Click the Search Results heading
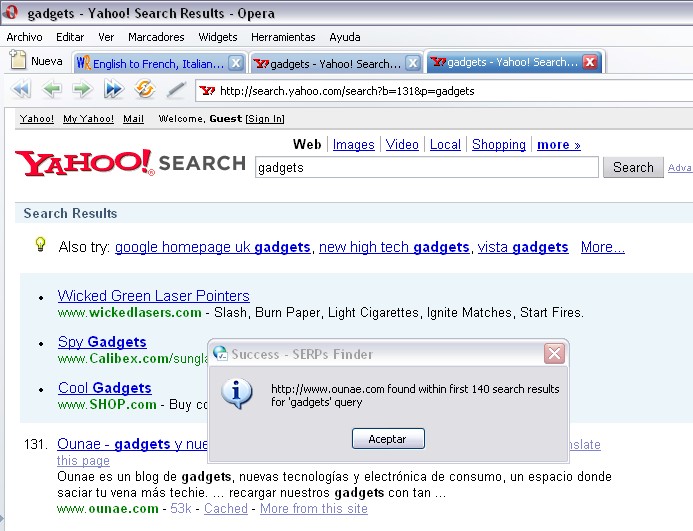 click(70, 213)
